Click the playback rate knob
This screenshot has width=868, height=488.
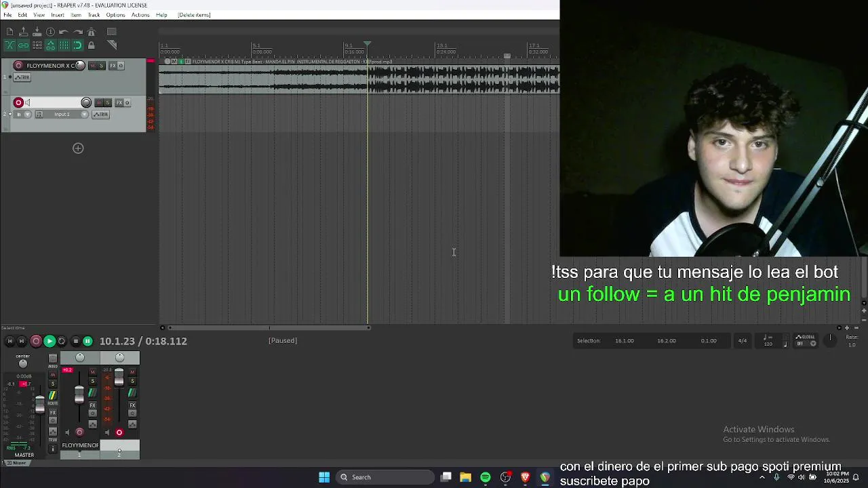830,340
